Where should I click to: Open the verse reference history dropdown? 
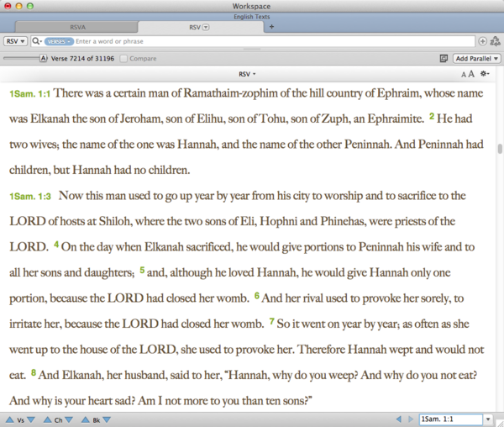click(x=488, y=419)
